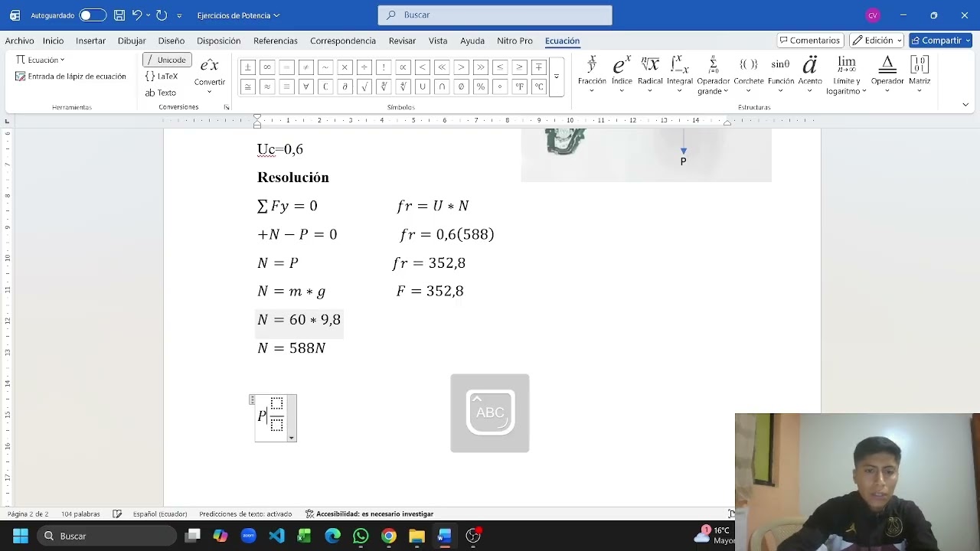This screenshot has width=980, height=551.
Task: Click the Redo icon in title bar
Action: pyautogui.click(x=161, y=15)
